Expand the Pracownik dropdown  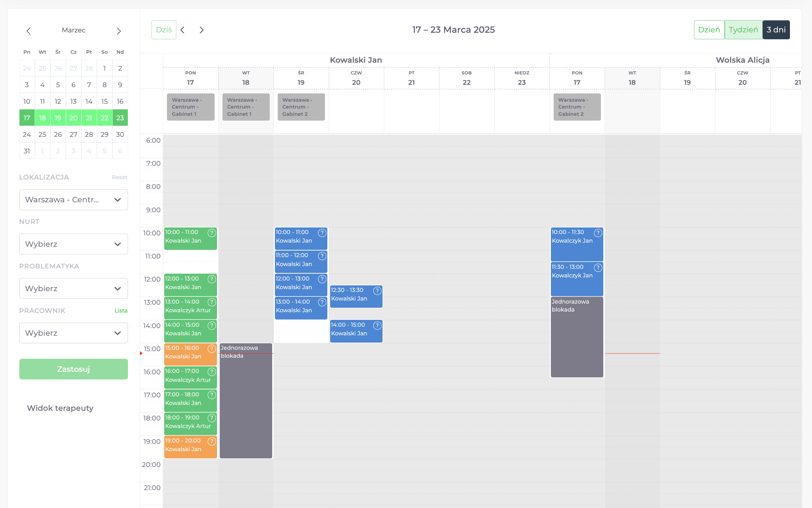click(x=73, y=333)
